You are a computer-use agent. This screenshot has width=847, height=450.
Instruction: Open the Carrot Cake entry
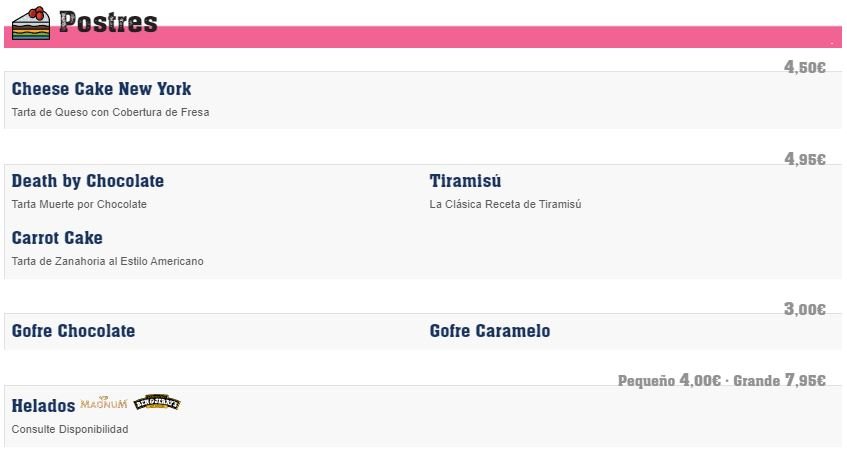click(x=57, y=238)
